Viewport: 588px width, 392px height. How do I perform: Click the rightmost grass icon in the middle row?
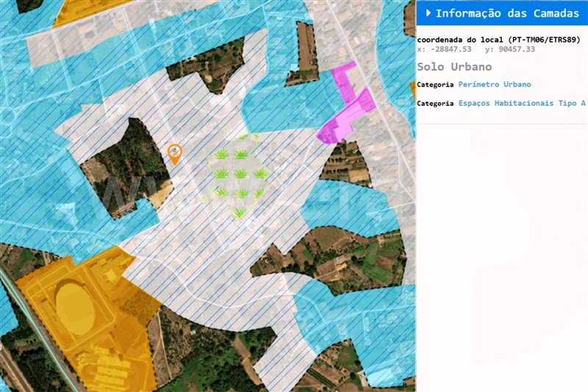pyautogui.click(x=259, y=174)
